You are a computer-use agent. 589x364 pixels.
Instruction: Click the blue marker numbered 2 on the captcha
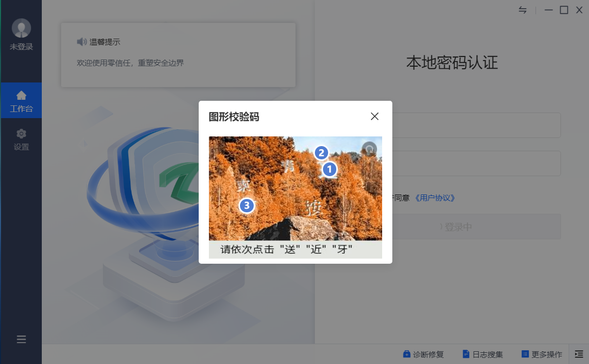320,152
